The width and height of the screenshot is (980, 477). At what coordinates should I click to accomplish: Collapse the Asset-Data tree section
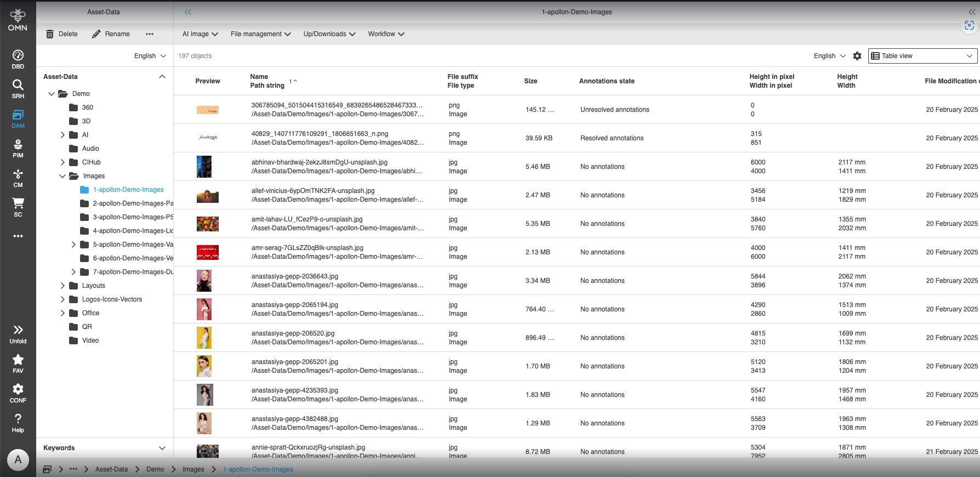(162, 77)
